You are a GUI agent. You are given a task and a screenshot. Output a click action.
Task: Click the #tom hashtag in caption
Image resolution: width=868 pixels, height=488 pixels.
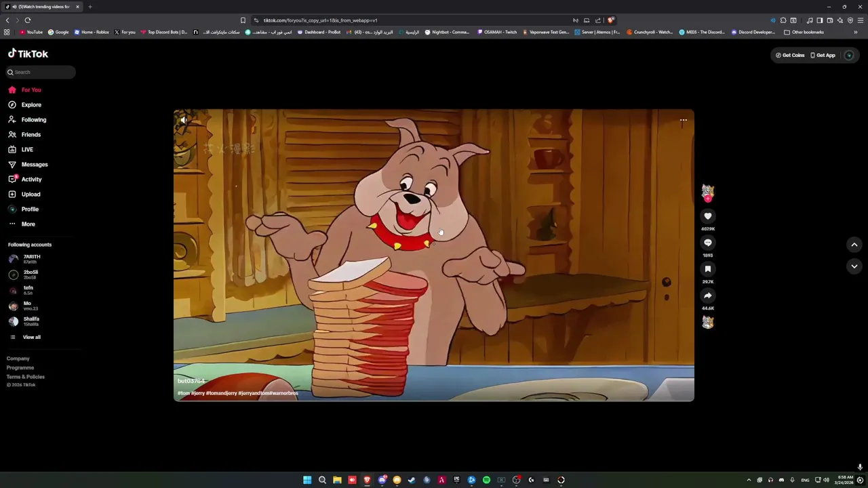tap(183, 393)
